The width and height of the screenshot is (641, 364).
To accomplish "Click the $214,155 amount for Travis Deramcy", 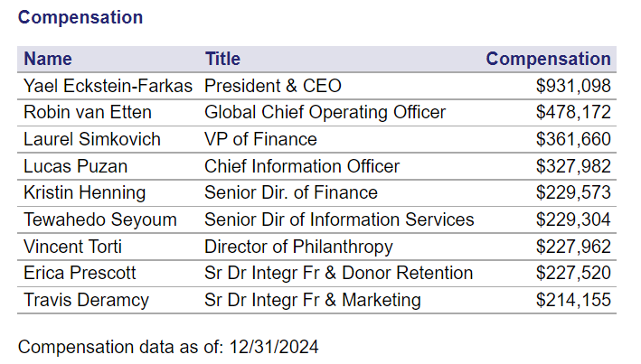I will [x=573, y=300].
